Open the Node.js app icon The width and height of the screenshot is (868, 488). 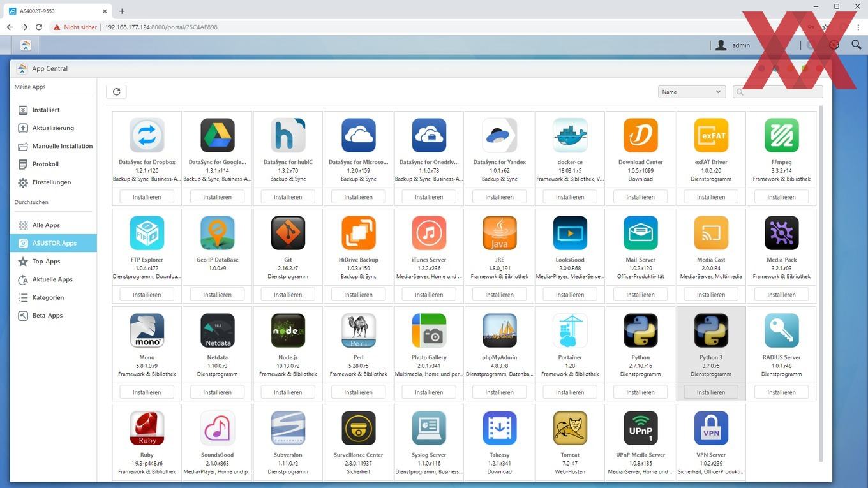(x=288, y=330)
